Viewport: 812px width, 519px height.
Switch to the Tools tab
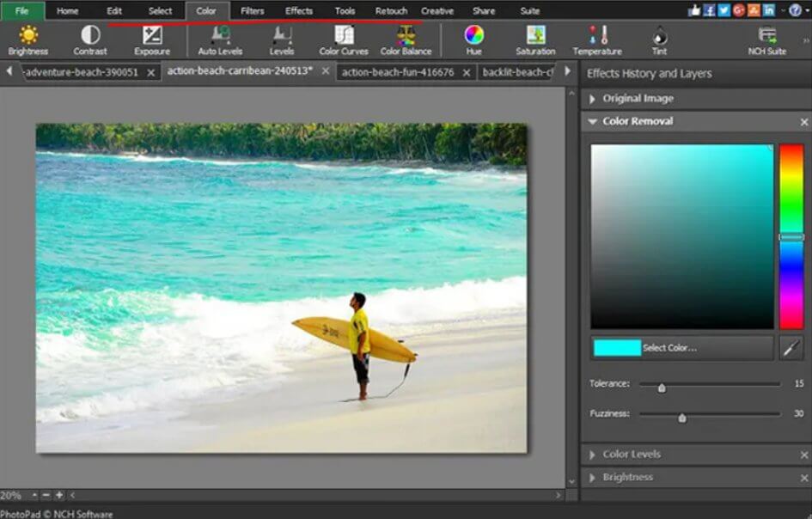point(345,10)
